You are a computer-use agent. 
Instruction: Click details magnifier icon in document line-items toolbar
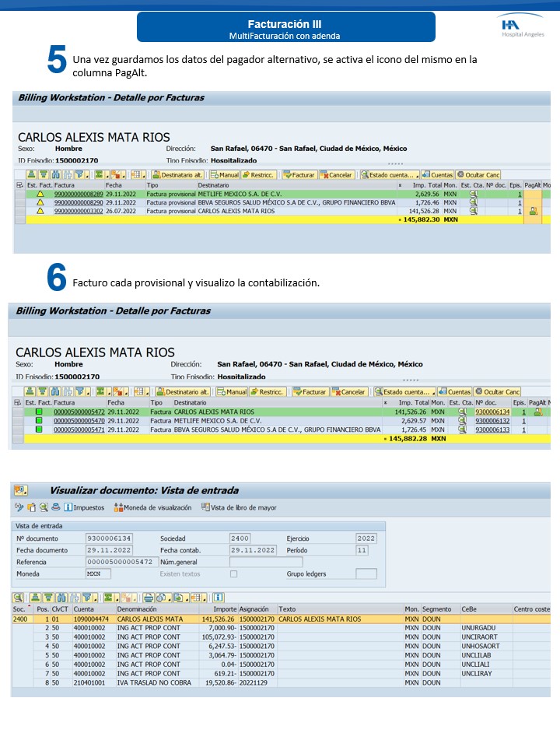point(17,598)
